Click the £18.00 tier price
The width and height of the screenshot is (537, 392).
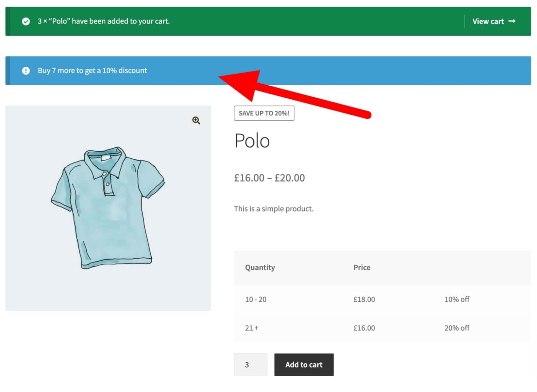point(364,299)
